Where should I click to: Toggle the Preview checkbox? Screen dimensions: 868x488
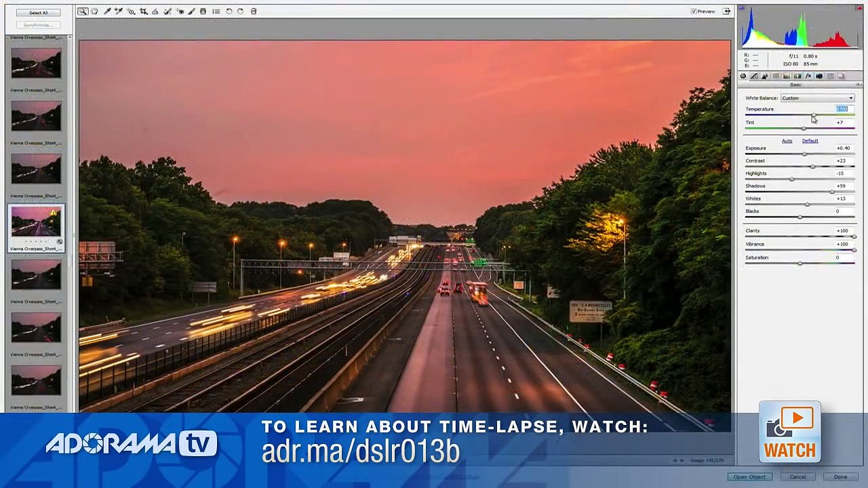coord(694,12)
